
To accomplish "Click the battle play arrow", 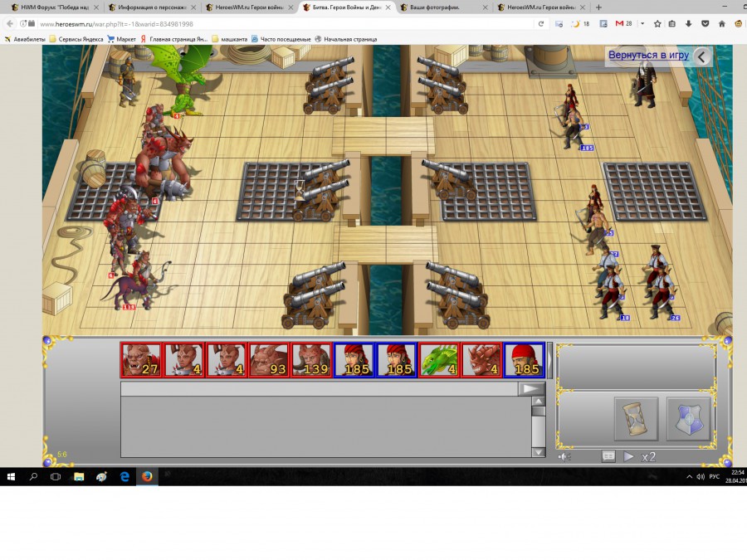I will click(628, 456).
